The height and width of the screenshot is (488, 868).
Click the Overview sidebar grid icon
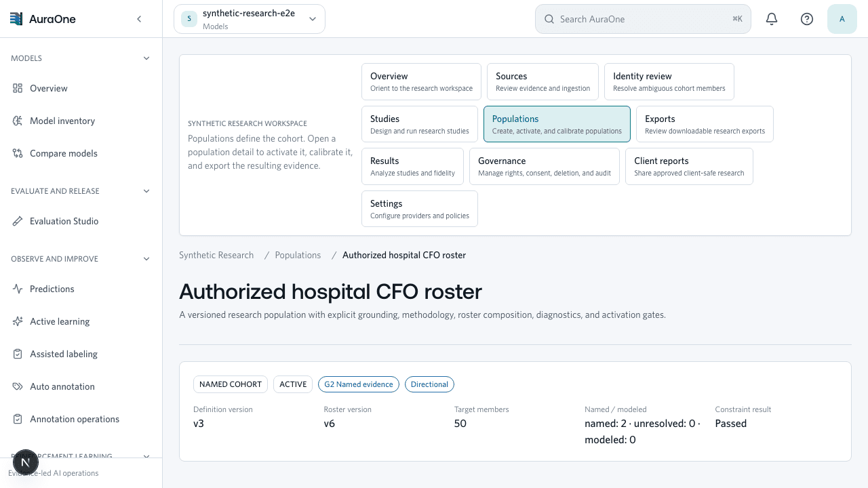pos(18,88)
